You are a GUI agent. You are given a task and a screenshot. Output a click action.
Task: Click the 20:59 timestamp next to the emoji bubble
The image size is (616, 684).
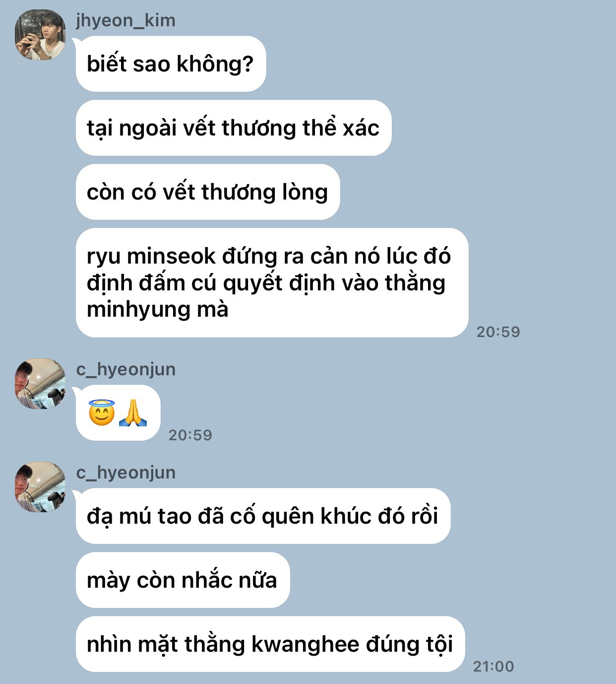pyautogui.click(x=190, y=435)
